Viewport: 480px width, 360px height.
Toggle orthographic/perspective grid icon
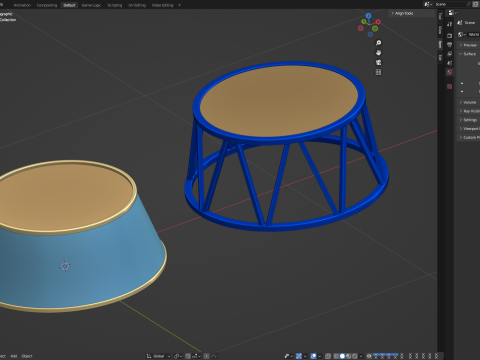point(378,72)
